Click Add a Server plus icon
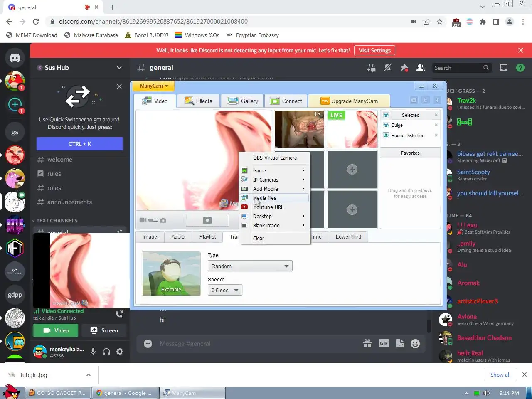Image resolution: width=532 pixels, height=399 pixels. click(15, 104)
